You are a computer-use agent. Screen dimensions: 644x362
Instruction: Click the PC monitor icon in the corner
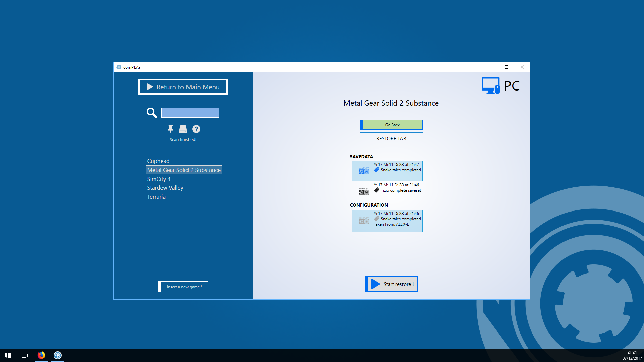pyautogui.click(x=490, y=85)
